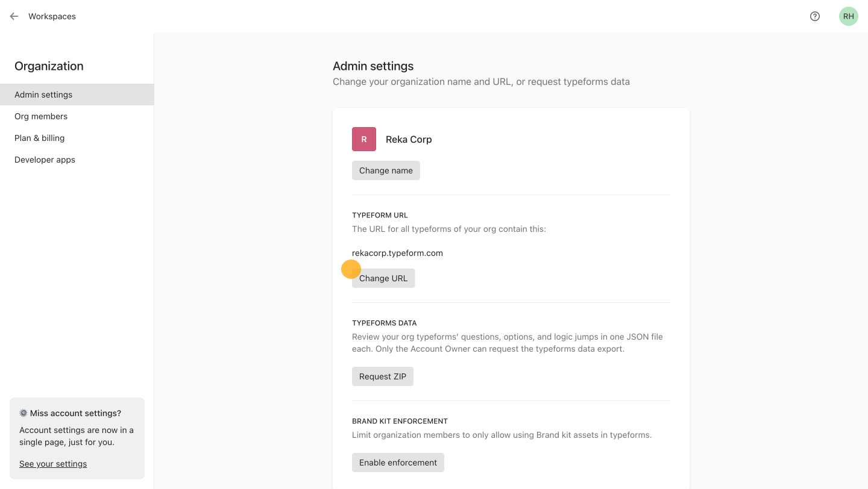
Task: Open Developer apps page
Action: coord(77,160)
